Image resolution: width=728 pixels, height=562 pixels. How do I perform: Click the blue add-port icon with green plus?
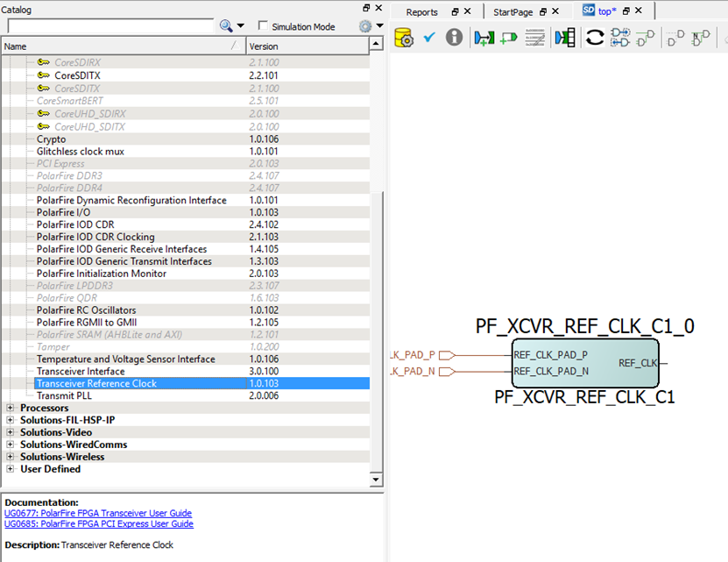pyautogui.click(x=484, y=38)
